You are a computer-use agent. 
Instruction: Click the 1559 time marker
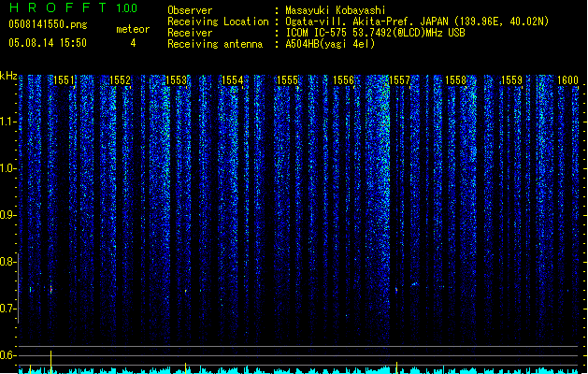click(512, 80)
